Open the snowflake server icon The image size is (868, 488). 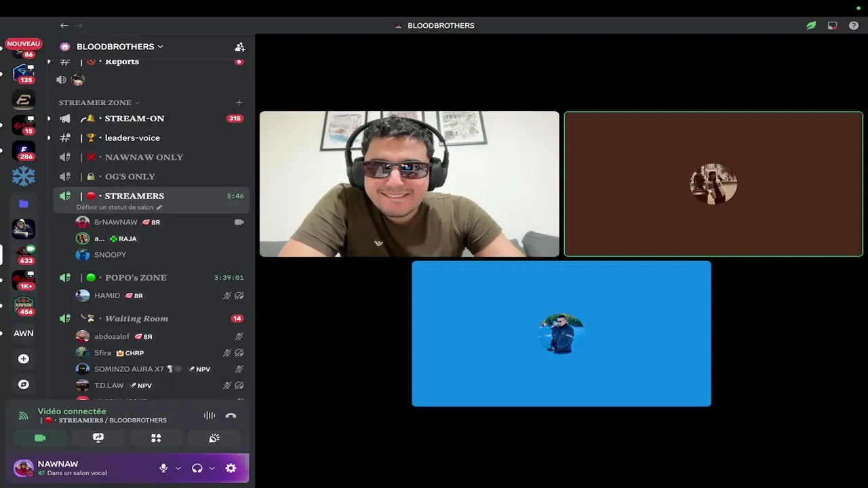24,176
